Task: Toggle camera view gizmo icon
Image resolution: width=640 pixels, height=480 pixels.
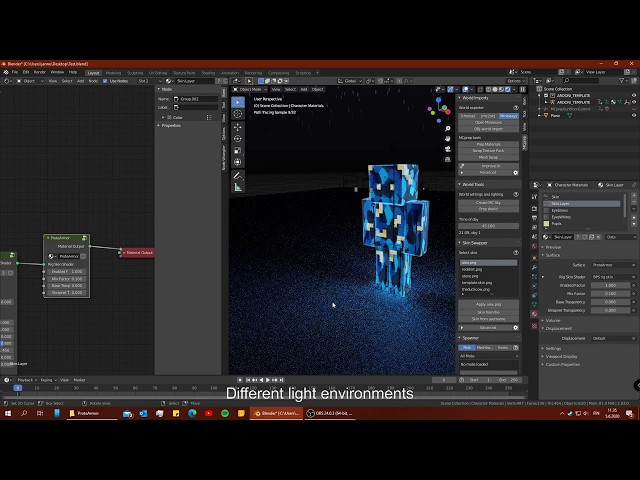Action: click(448, 149)
